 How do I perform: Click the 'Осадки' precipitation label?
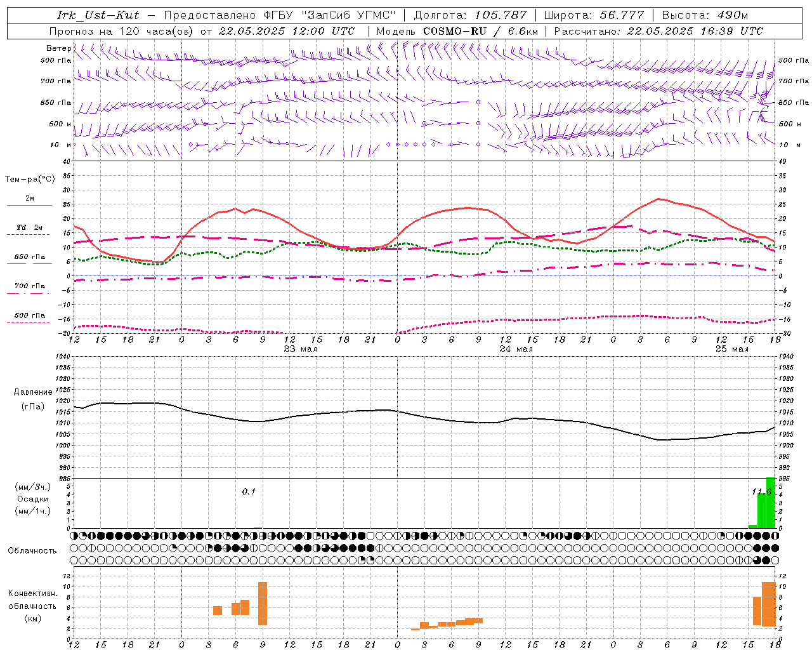pyautogui.click(x=33, y=499)
